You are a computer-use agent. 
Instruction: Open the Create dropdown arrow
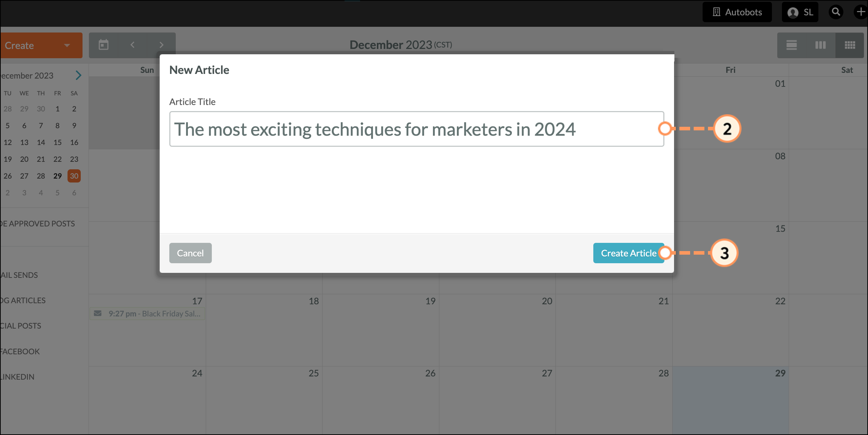[67, 45]
